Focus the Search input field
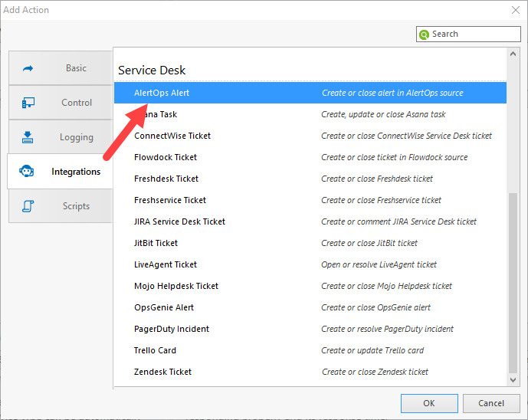This screenshot has height=420, width=528. 468,34
